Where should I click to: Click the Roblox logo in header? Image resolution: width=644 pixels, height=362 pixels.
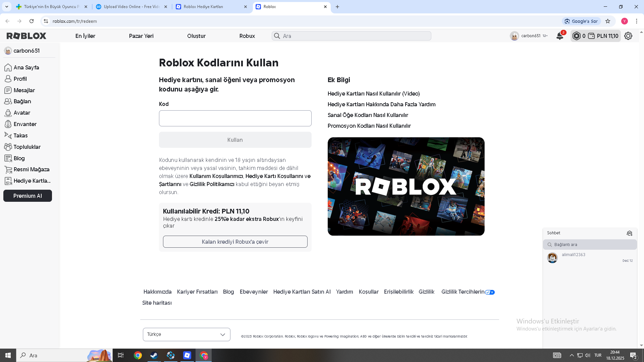coord(26,36)
